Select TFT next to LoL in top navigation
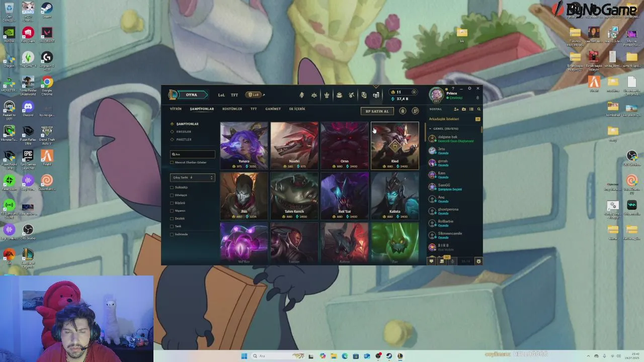 coord(234,95)
